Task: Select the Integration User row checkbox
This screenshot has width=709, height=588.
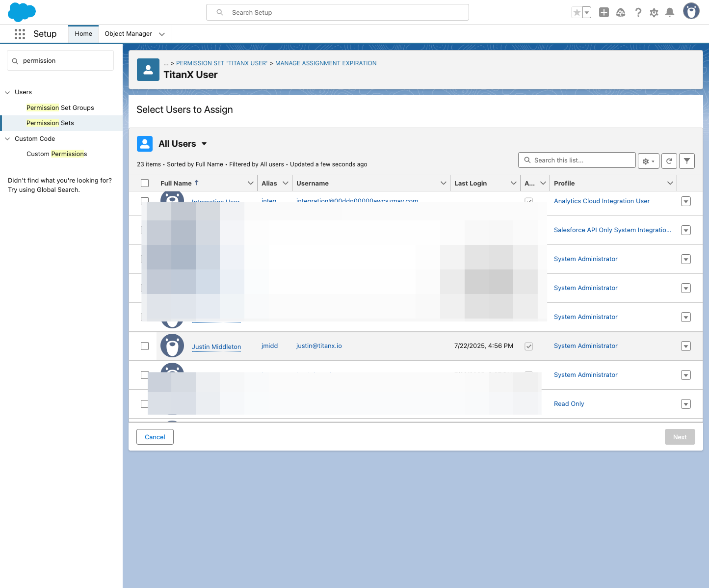Action: pyautogui.click(x=145, y=201)
